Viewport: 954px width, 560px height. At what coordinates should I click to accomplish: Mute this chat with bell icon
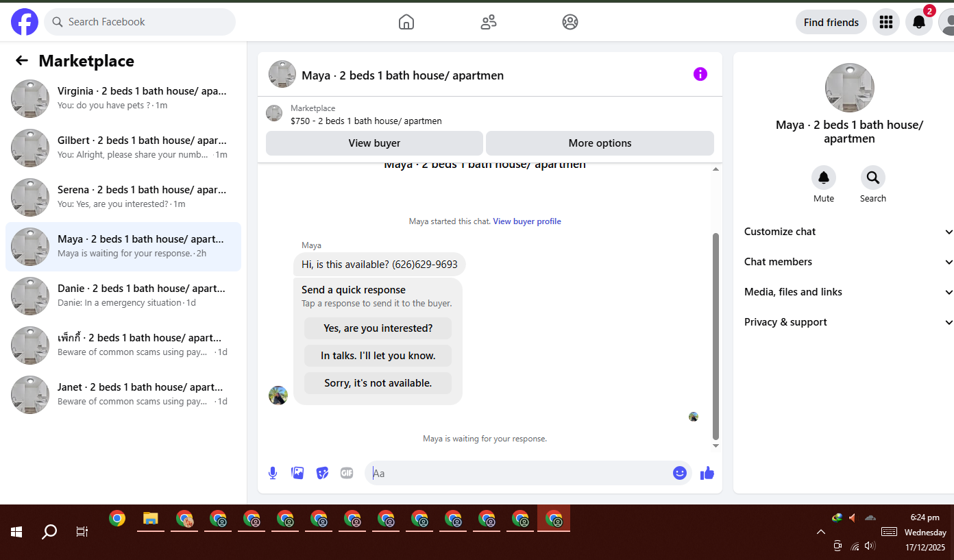tap(824, 178)
